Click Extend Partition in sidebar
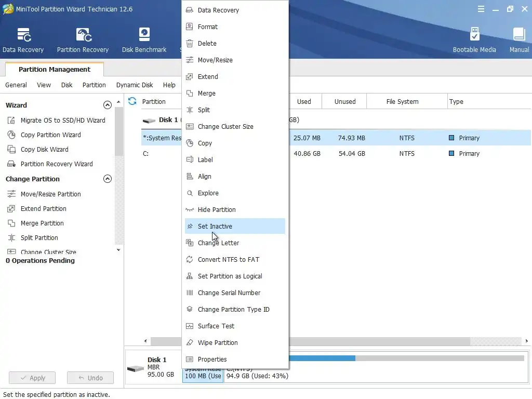The width and height of the screenshot is (532, 399). click(37, 209)
